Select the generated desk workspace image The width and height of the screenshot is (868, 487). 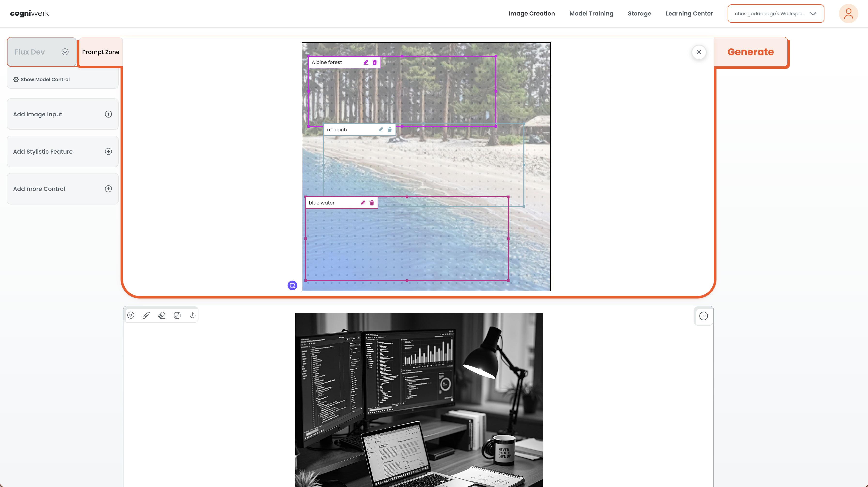point(419,400)
